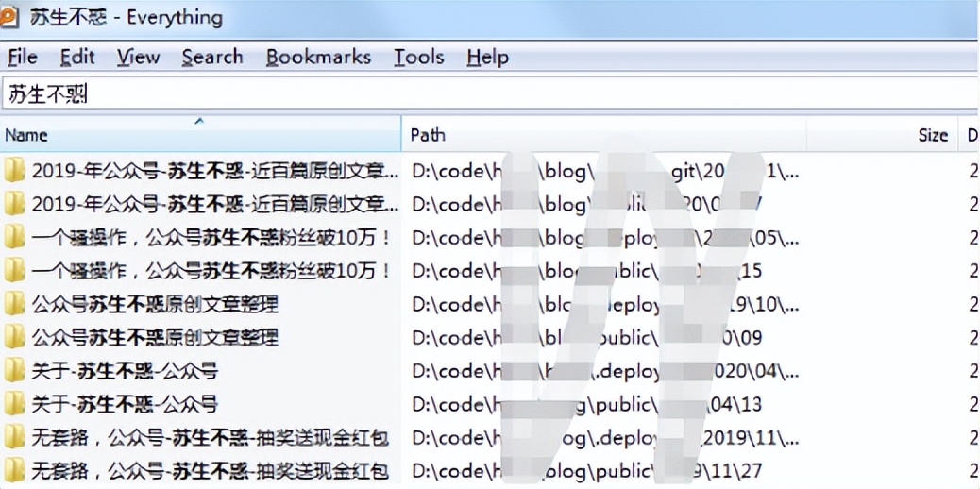Click the path cell ending 9\11\27
Screen dimensions: 980x489
coord(587,470)
